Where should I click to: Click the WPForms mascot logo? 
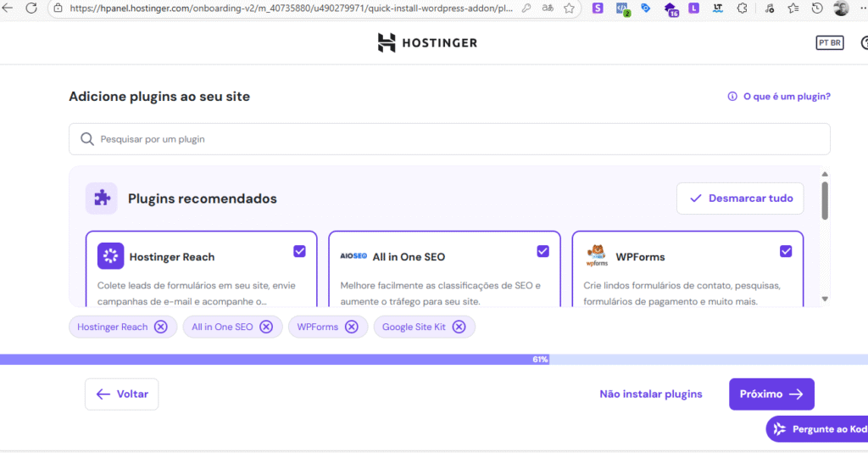597,256
